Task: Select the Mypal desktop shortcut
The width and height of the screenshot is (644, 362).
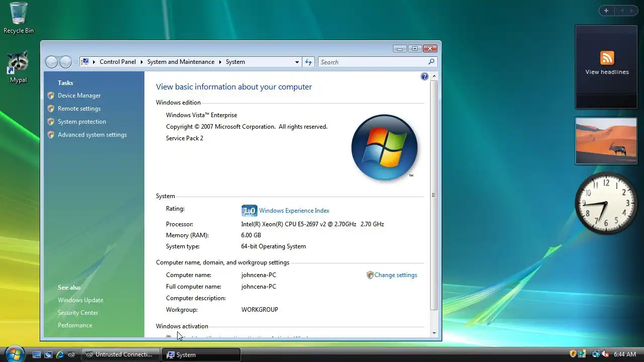Action: click(x=18, y=67)
